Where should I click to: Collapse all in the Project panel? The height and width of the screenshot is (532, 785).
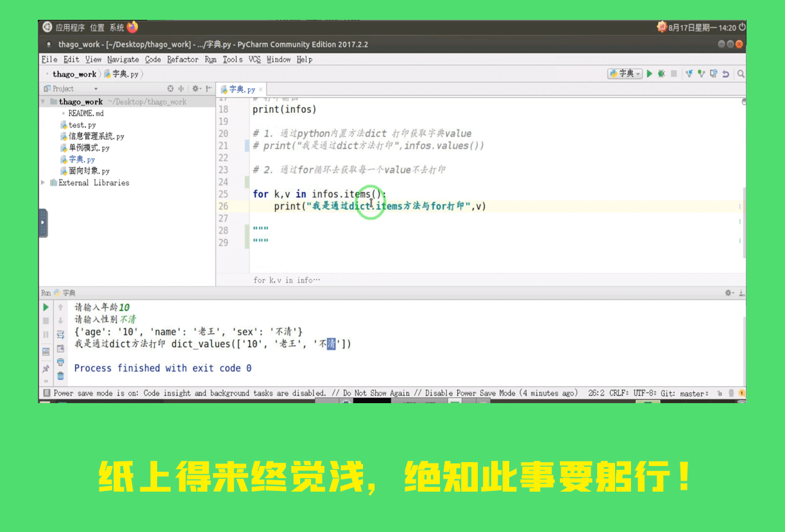tap(181, 89)
